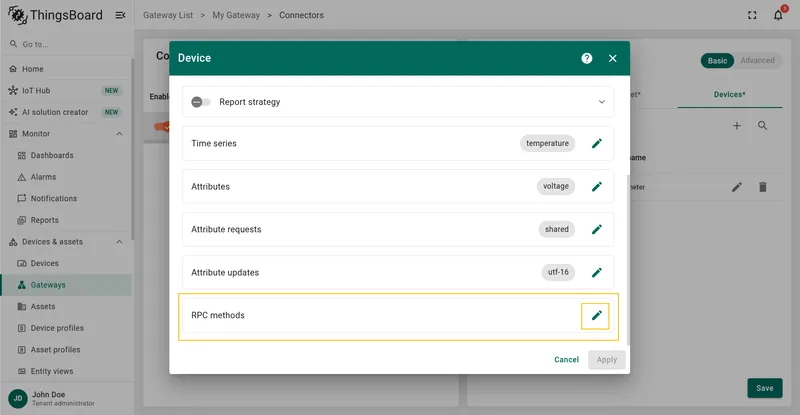Open IoT Hub in the sidebar
The image size is (800, 415).
click(x=66, y=90)
